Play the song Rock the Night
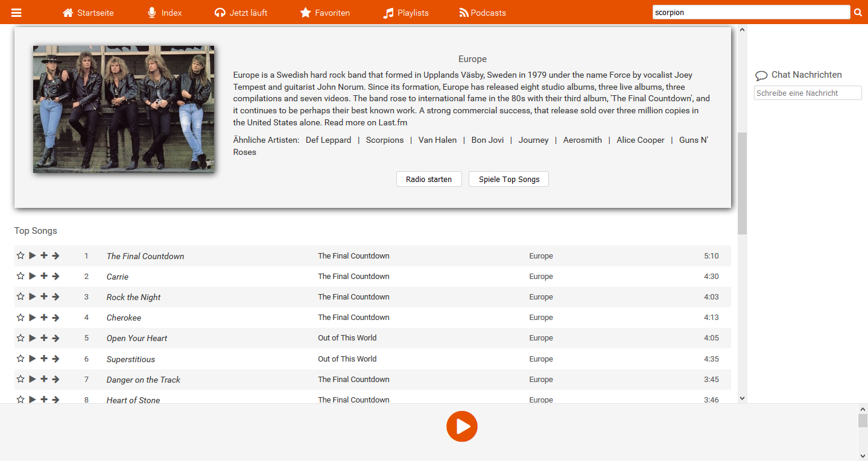This screenshot has height=461, width=868. [33, 296]
